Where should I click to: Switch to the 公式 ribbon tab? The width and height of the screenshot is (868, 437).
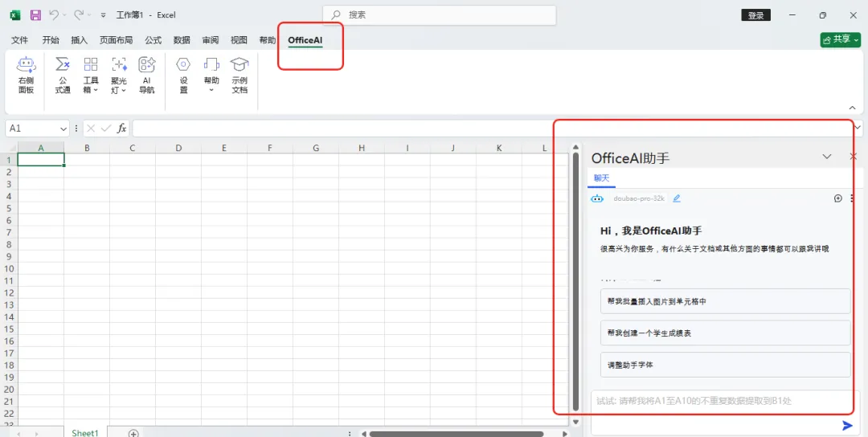[x=154, y=40]
